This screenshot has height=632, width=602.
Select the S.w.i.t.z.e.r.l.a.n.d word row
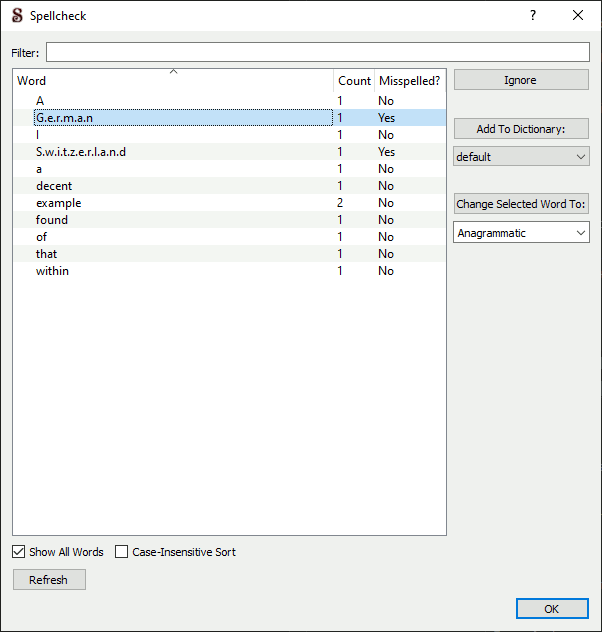(81, 152)
